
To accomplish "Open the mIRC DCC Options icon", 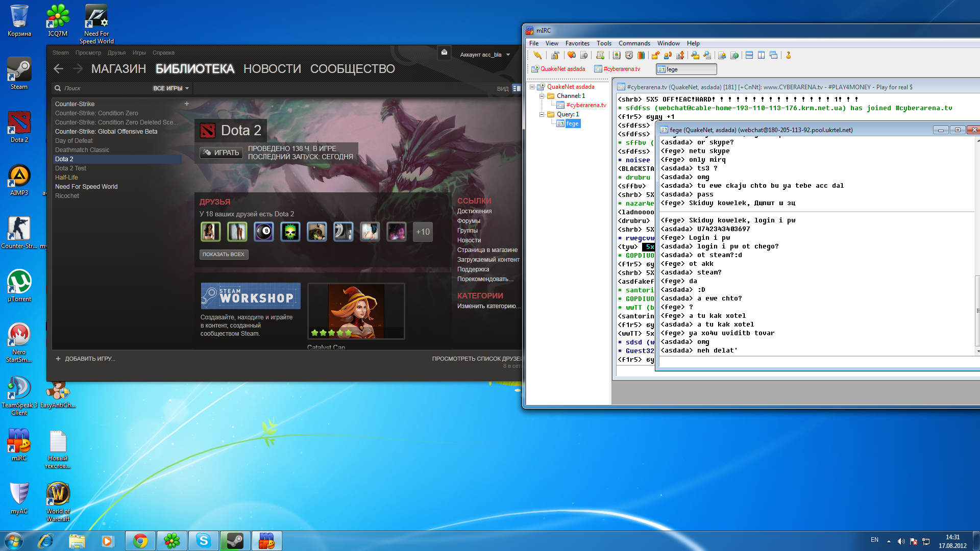I will [x=680, y=55].
